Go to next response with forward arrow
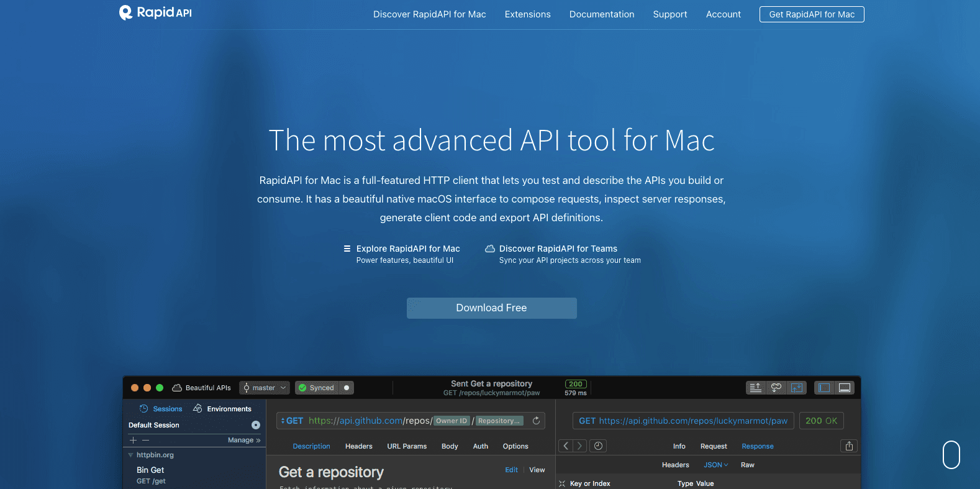 click(x=579, y=446)
